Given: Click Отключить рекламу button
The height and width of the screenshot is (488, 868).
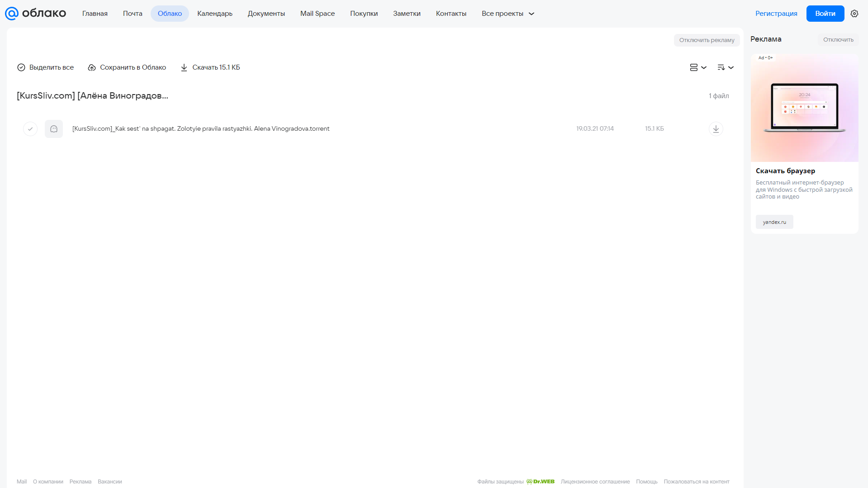Looking at the screenshot, I should click(707, 40).
